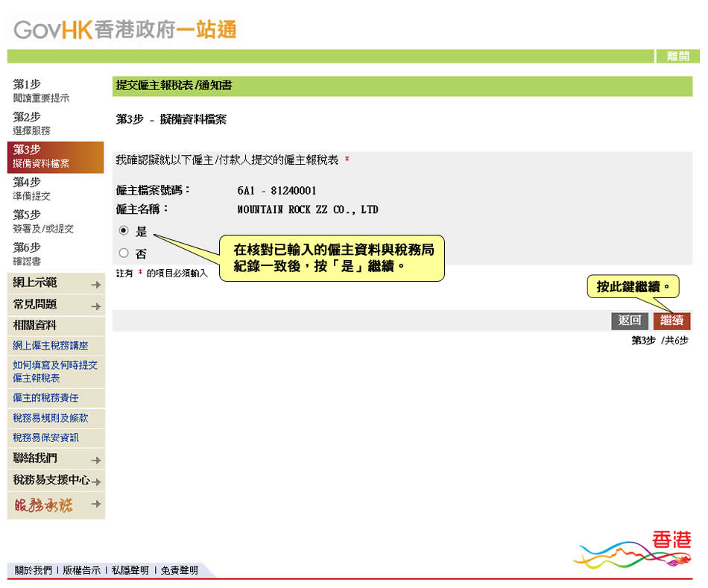Open the 稅務易保安資訊 link

coord(45,437)
